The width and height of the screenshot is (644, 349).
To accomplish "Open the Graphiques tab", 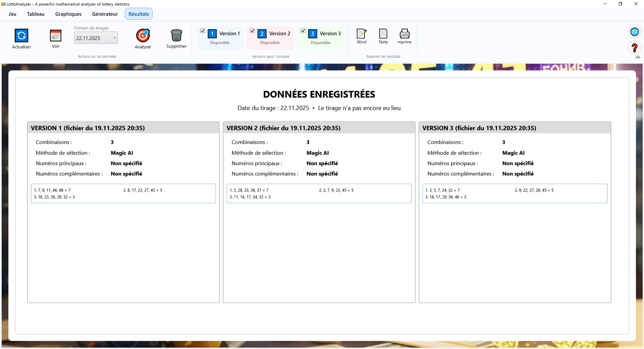I will tap(68, 14).
